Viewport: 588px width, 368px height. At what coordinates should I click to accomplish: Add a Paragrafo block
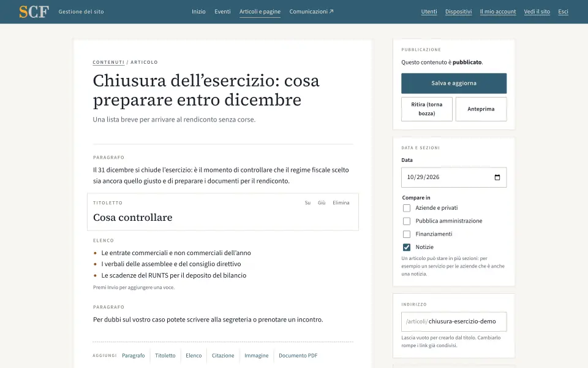point(133,356)
